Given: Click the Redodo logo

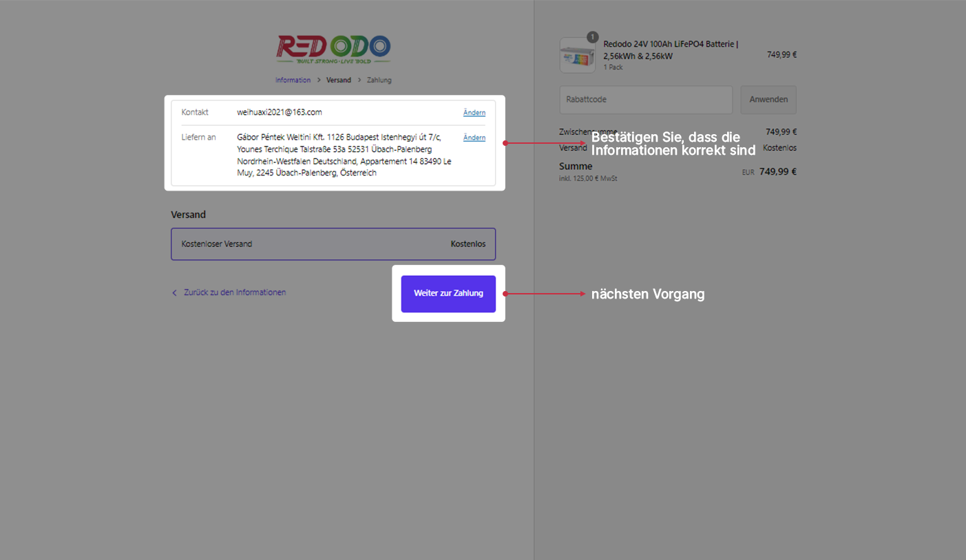Looking at the screenshot, I should (333, 50).
